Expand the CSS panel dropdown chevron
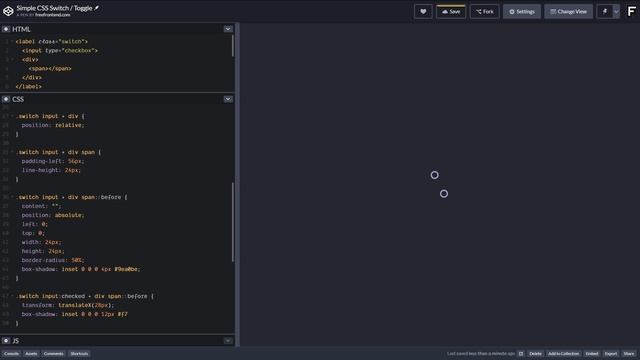Image resolution: width=640 pixels, height=360 pixels. coord(228,99)
